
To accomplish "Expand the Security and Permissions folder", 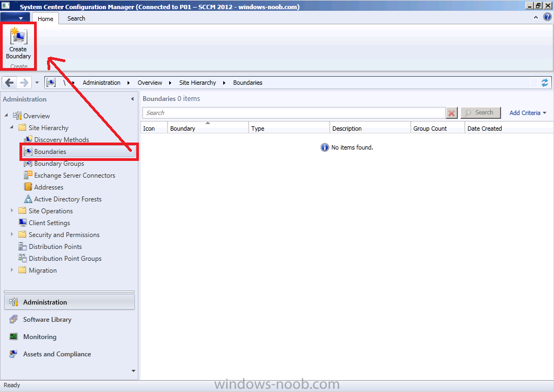I will [x=12, y=234].
